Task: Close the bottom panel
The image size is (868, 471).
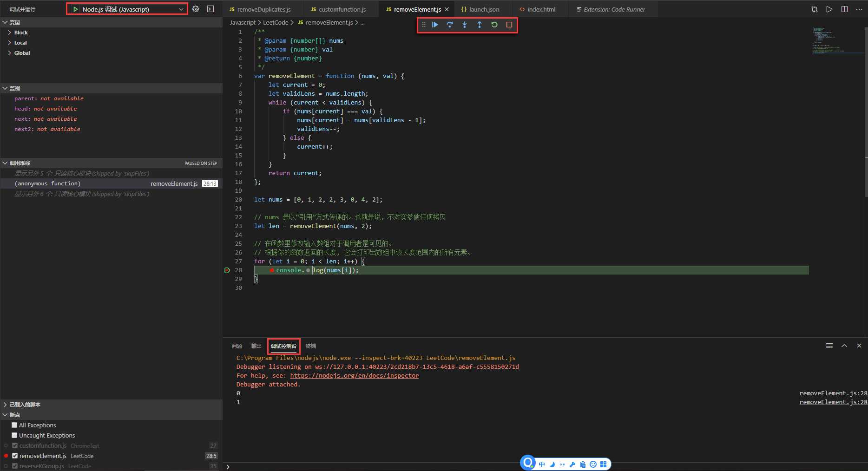Action: coord(859,346)
